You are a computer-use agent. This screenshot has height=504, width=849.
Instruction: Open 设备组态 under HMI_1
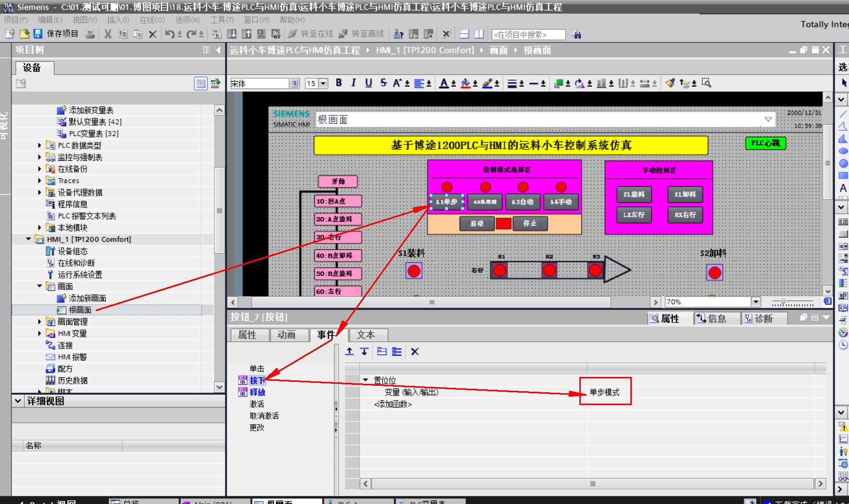point(72,251)
